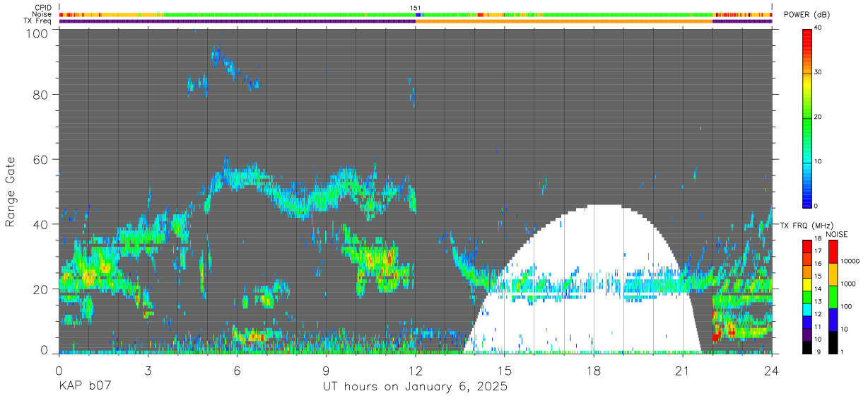Click the range gate tick label 100
This screenshot has width=868, height=401.
(37, 33)
